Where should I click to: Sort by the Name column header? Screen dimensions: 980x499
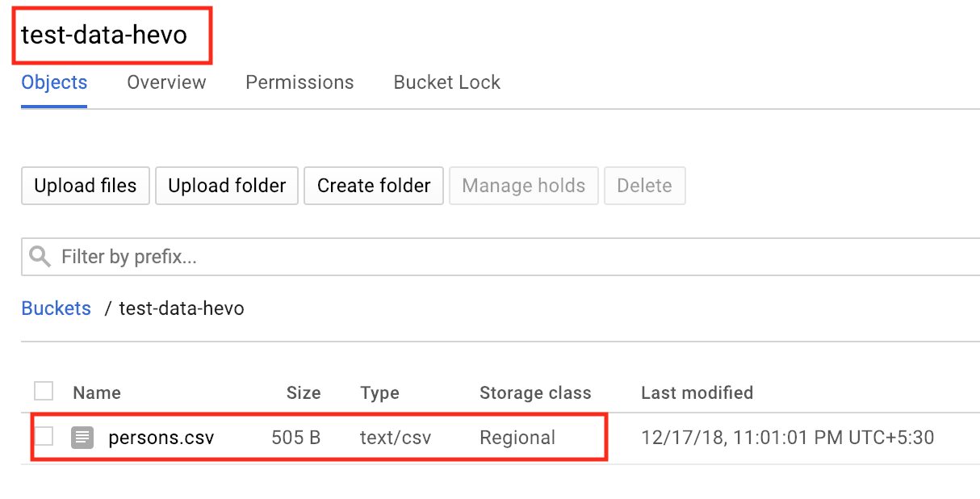96,392
